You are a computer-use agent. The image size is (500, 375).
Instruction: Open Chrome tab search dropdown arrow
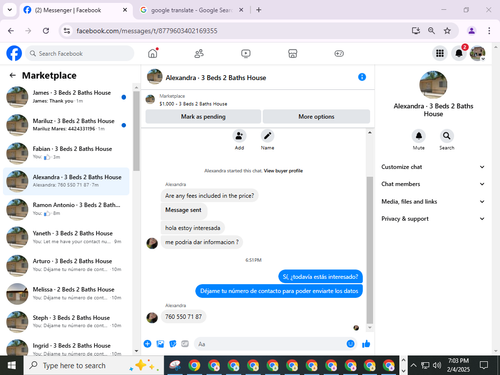[10, 10]
